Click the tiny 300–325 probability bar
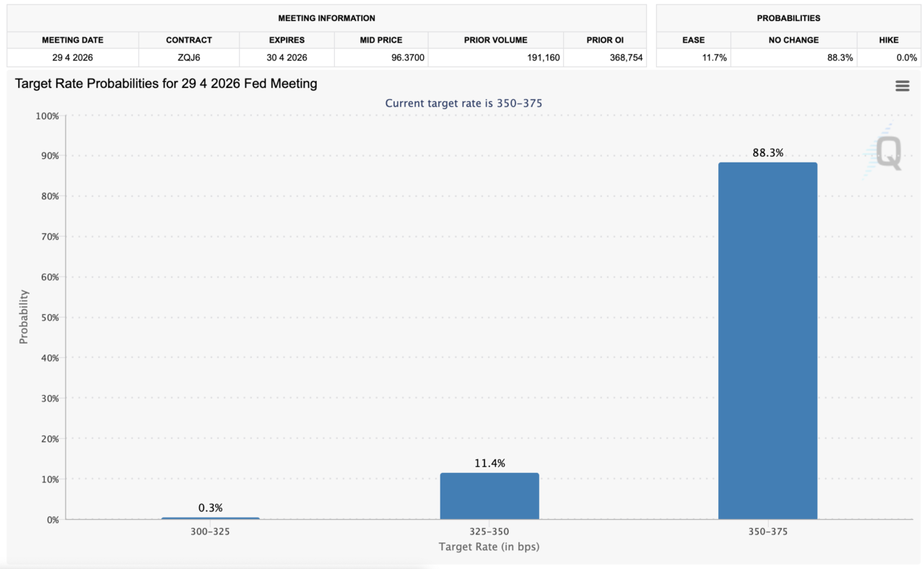 211,518
